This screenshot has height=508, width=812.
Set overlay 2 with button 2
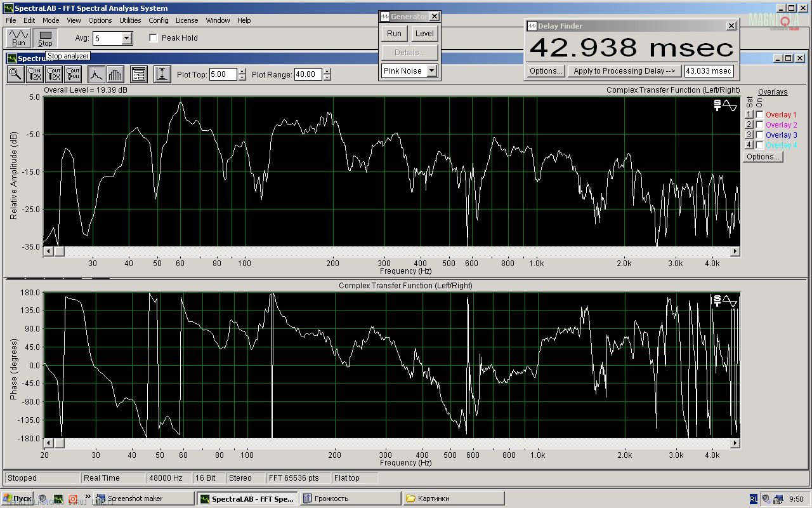[x=749, y=124]
